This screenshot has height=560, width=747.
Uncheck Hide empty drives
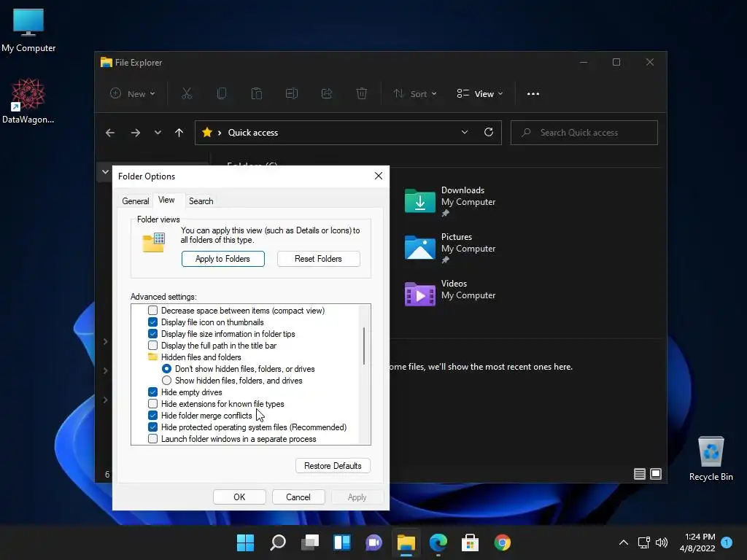point(153,392)
